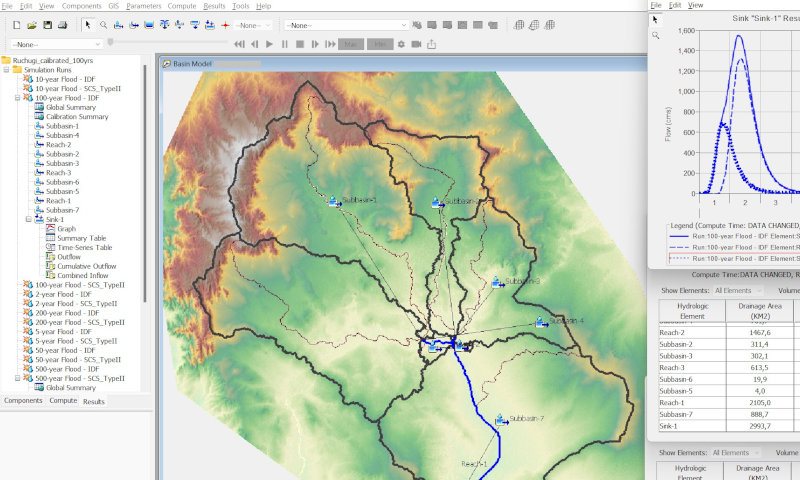Click the Save project toolbar icon
This screenshot has height=480, width=800.
[47, 24]
